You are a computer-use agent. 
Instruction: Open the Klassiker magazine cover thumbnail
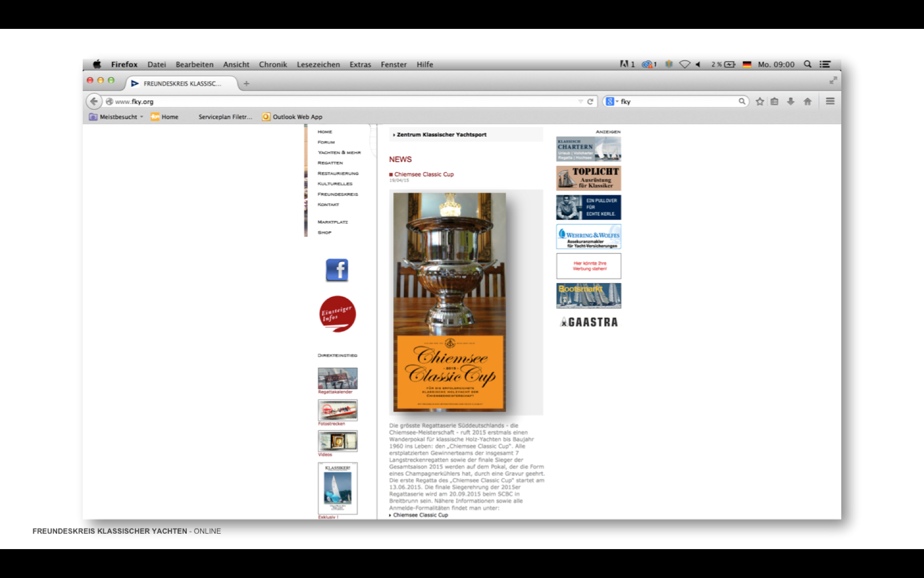(337, 488)
